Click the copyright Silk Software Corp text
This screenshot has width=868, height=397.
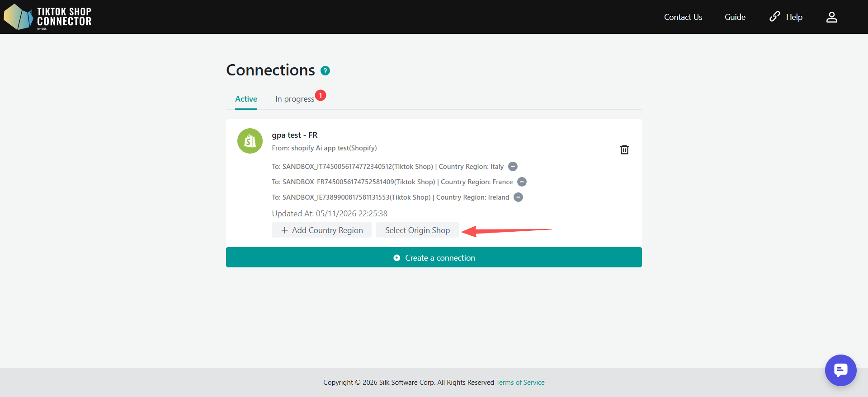[409, 383]
